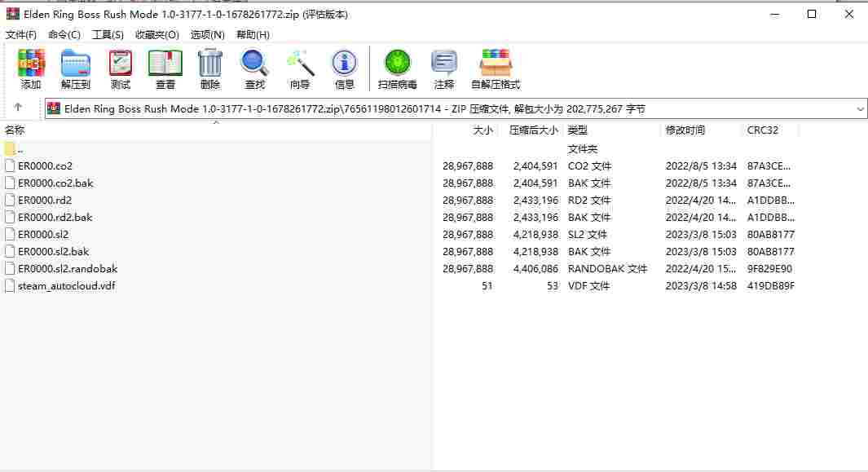Click the 注释 (Comment) toolbar icon
The width and height of the screenshot is (868, 472).
(x=444, y=63)
